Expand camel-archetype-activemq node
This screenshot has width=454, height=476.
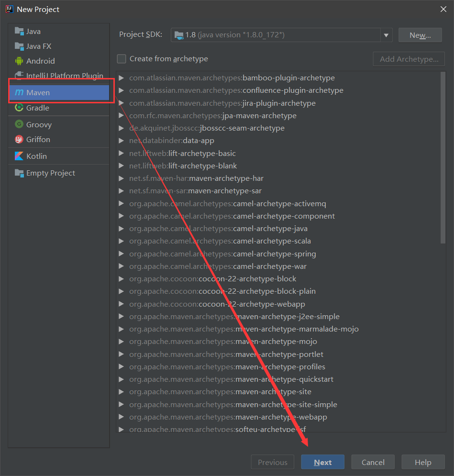click(121, 204)
